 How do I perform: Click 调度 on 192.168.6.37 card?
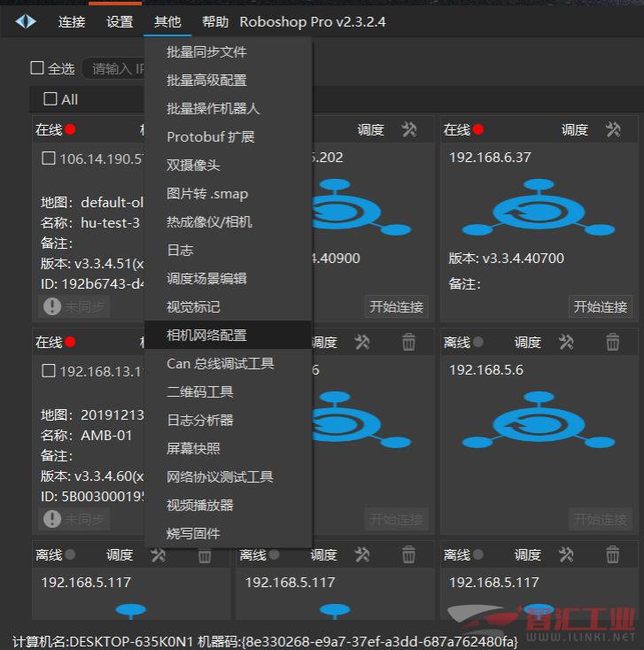tap(575, 130)
